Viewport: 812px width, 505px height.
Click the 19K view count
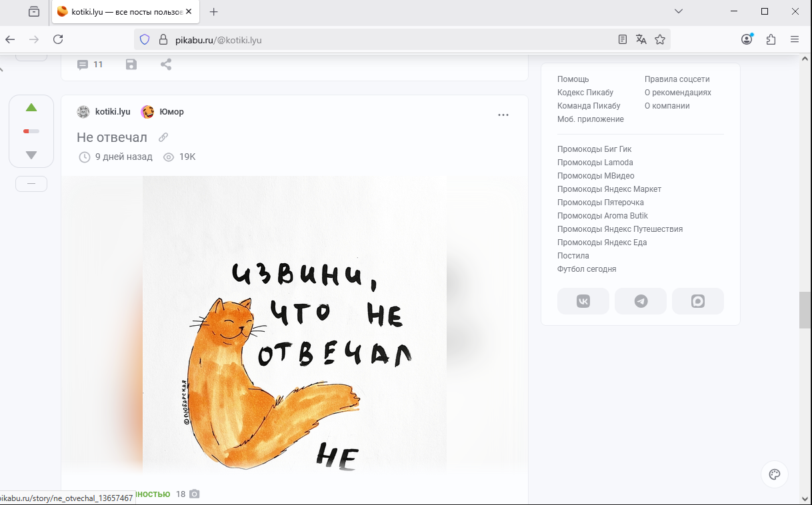point(187,157)
